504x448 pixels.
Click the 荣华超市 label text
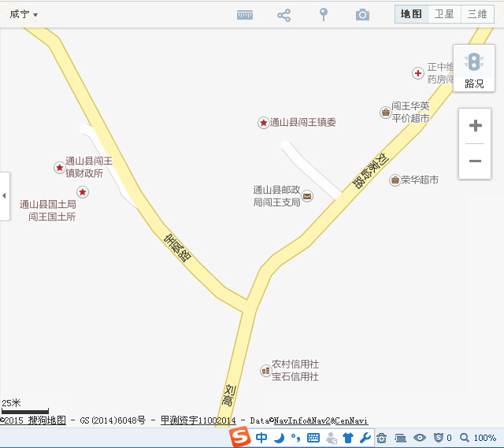tap(420, 180)
